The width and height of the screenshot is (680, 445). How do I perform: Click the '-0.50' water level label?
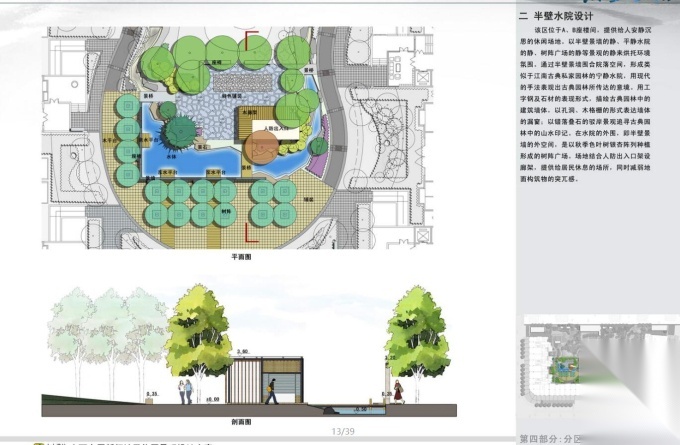(360, 409)
